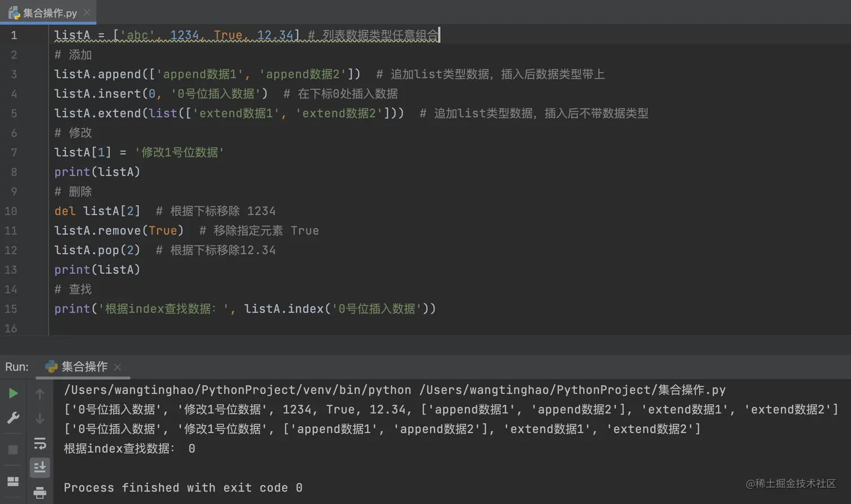The width and height of the screenshot is (851, 504).
Task: Click the comment '移除指定元素 True' on line 11
Action: [266, 231]
